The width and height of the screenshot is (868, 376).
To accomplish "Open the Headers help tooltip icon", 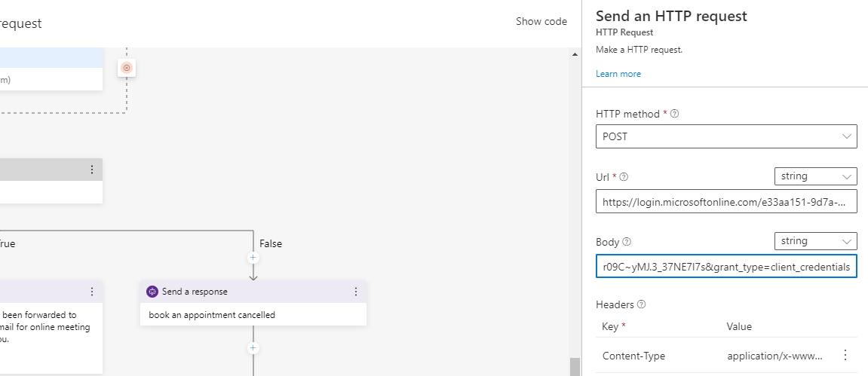I will (642, 304).
